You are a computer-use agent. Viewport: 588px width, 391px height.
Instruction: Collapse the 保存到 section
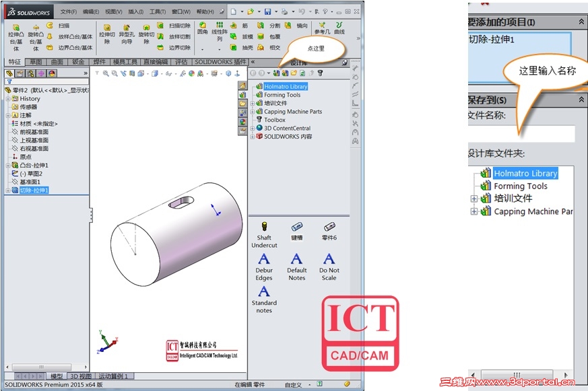581,99
